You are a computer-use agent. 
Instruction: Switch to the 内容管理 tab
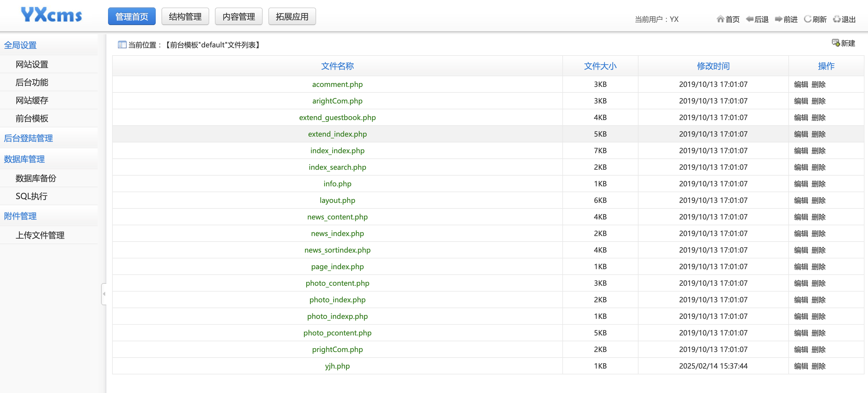(238, 17)
